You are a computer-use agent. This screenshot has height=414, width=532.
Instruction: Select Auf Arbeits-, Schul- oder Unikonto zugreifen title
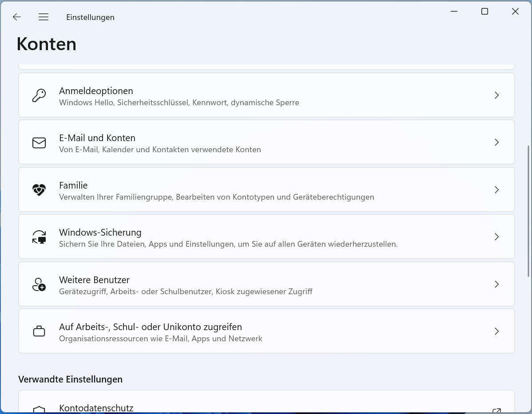tap(150, 327)
